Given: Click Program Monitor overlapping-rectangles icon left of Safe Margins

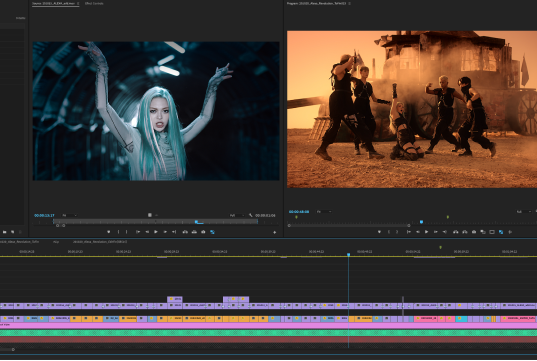Looking at the screenshot, I should click(x=483, y=232).
